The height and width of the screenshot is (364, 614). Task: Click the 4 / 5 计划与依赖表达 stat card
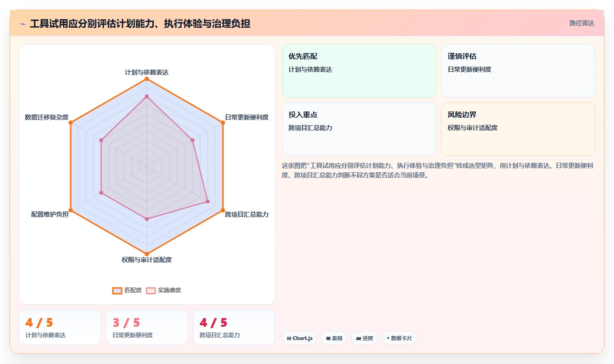tap(60, 327)
